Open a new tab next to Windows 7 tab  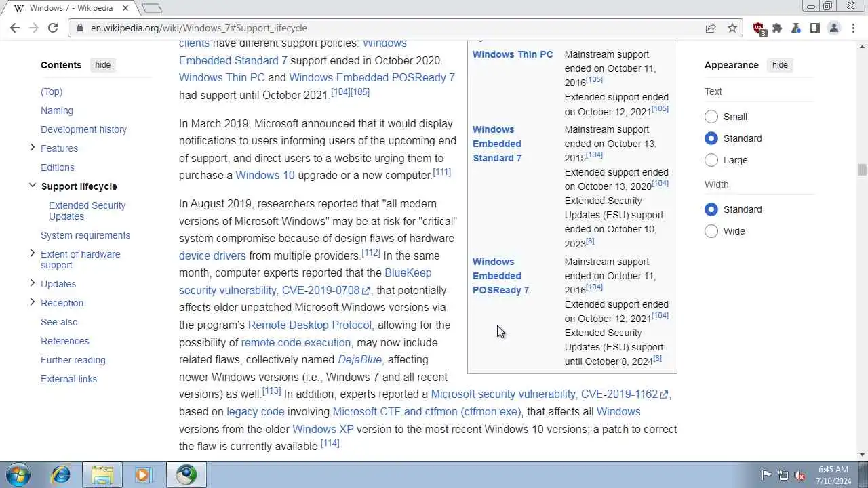point(152,8)
